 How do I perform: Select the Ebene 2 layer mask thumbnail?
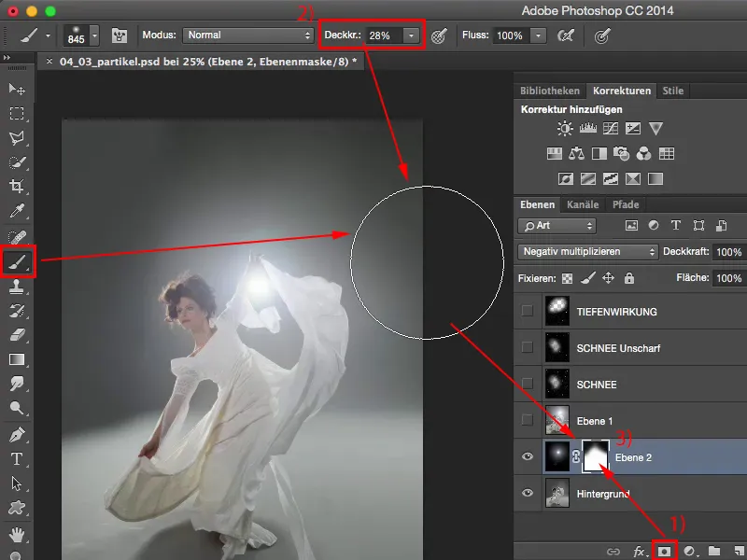[x=596, y=456]
